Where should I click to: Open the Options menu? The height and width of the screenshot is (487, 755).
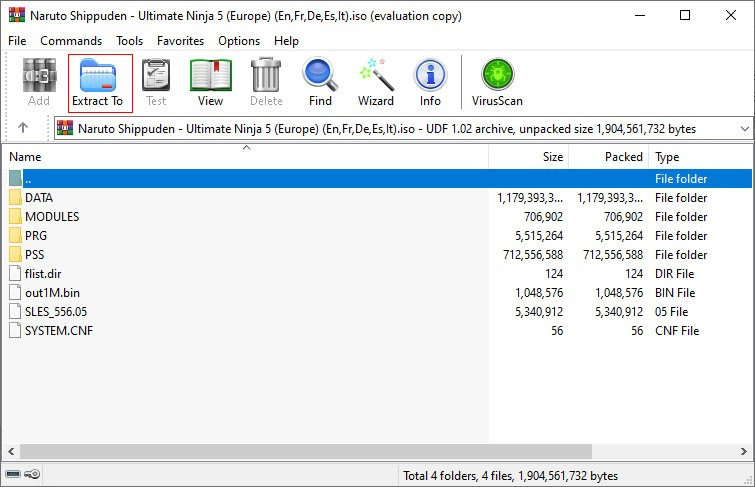click(239, 41)
